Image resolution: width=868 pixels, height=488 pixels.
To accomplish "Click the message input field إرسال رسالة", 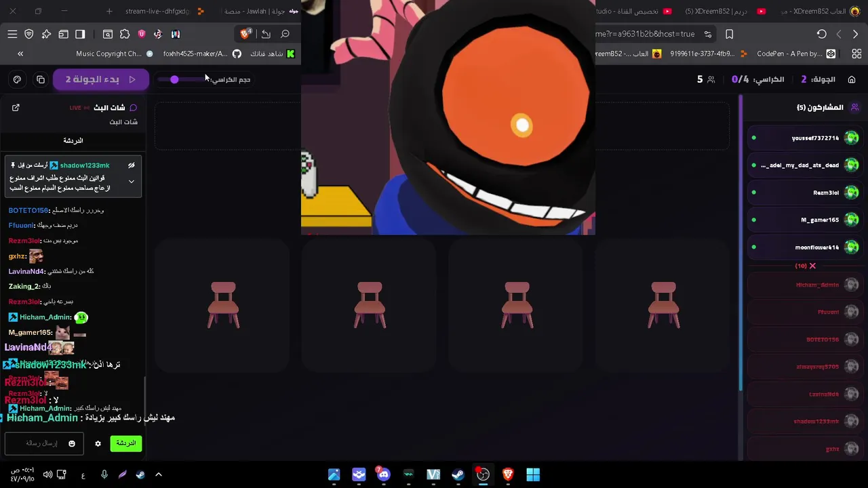I will (43, 443).
